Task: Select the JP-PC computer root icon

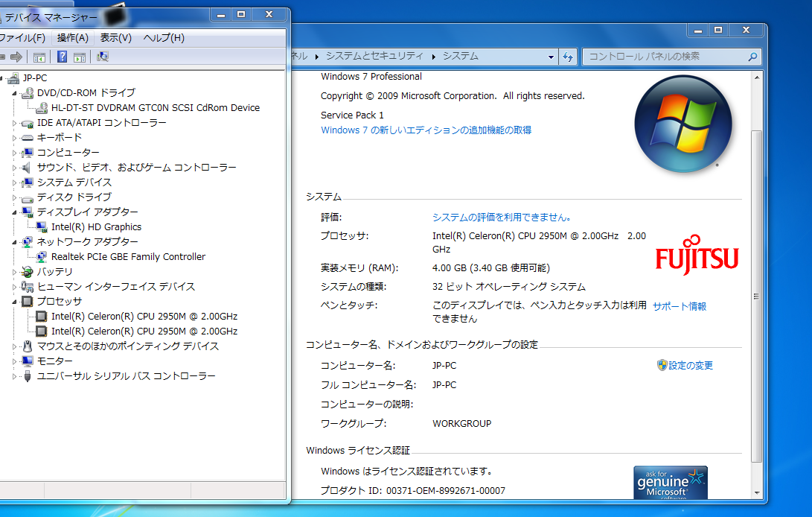Action: click(13, 77)
